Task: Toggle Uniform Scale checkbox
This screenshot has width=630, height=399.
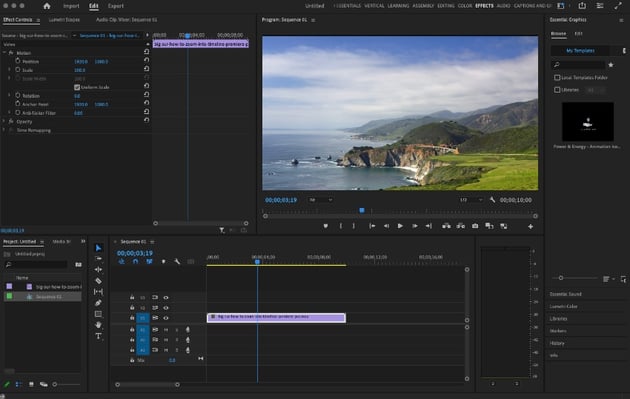Action: pyautogui.click(x=77, y=87)
